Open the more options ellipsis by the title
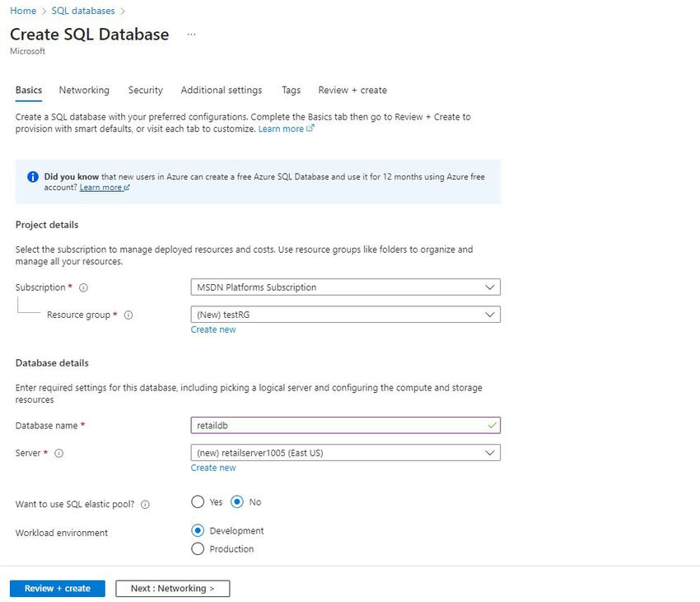Image resolution: width=700 pixels, height=602 pixels. 191,35
